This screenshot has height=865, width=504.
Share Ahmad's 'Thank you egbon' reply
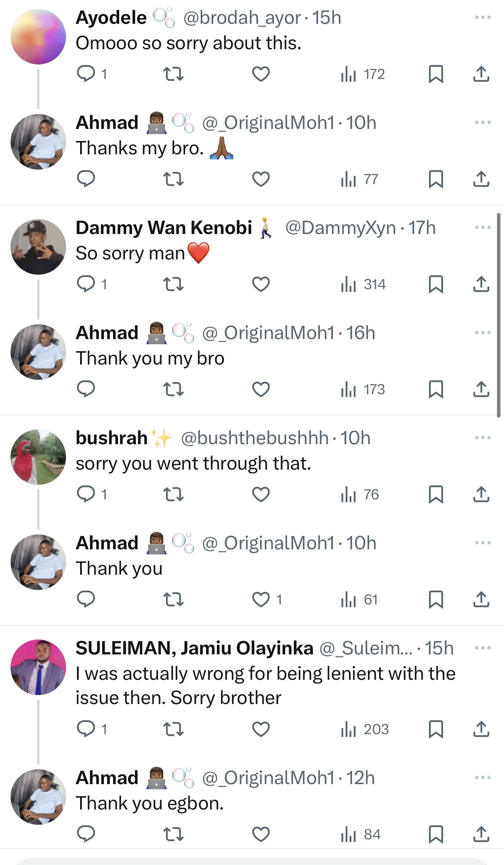pyautogui.click(x=481, y=834)
